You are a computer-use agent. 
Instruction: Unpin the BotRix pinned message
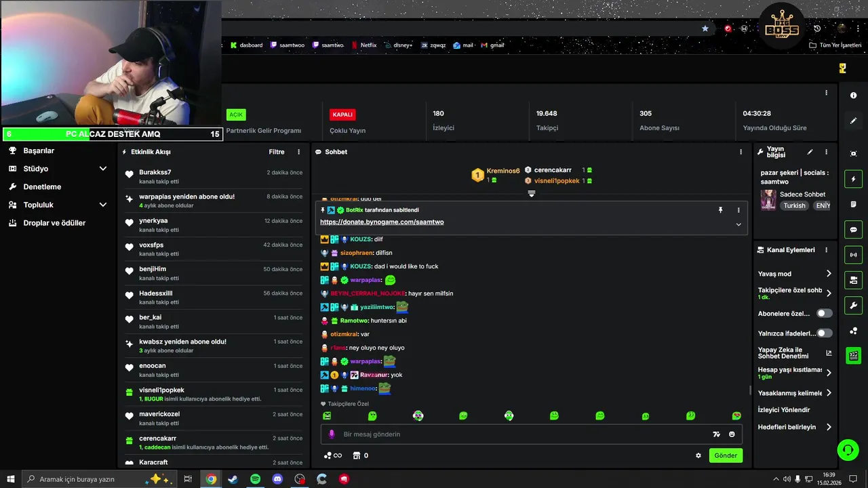coord(720,210)
